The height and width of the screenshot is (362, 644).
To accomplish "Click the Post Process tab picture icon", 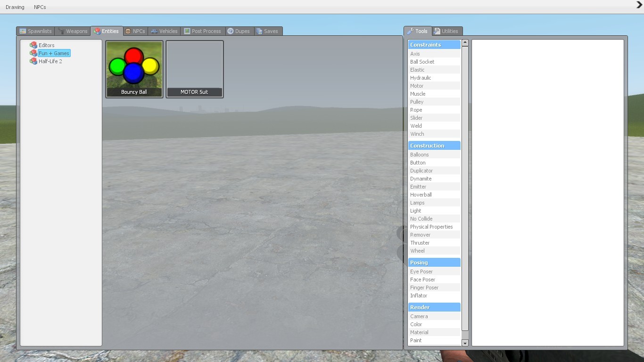I will 187,31.
